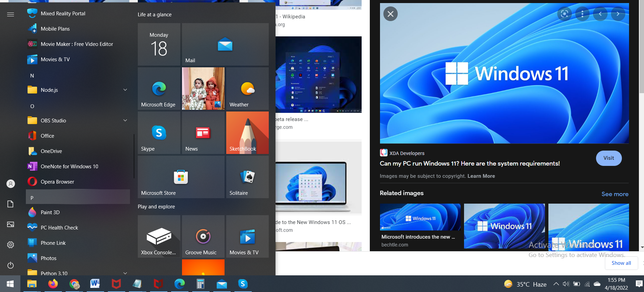Open the Weather tile
644x292 pixels.
pos(247,88)
